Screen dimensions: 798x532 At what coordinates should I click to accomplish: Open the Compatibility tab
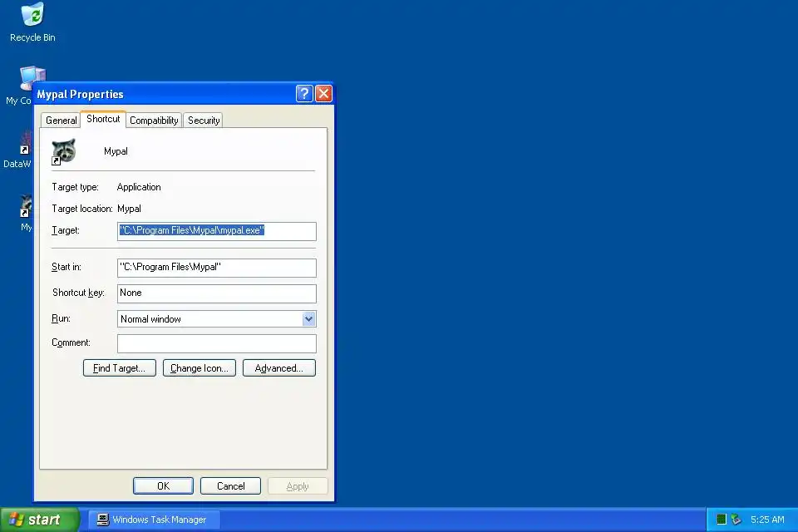[154, 121]
